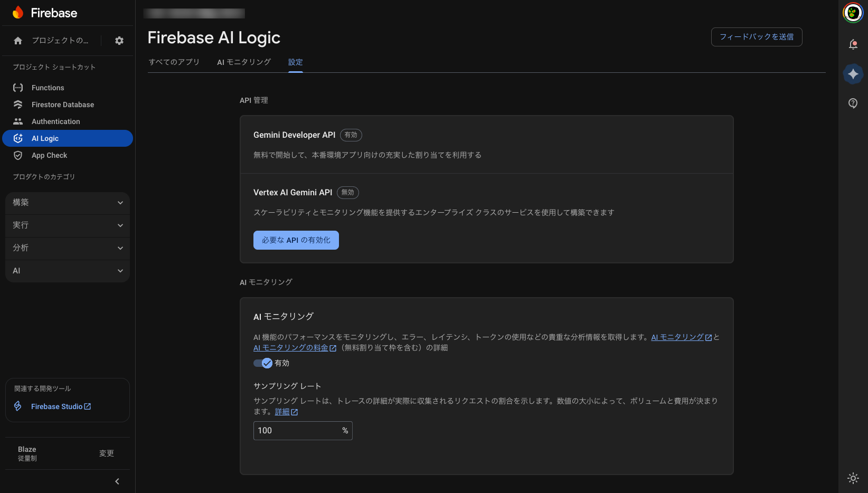This screenshot has height=493, width=868.
Task: Switch to the すべてのアプリ tab
Action: pyautogui.click(x=174, y=62)
